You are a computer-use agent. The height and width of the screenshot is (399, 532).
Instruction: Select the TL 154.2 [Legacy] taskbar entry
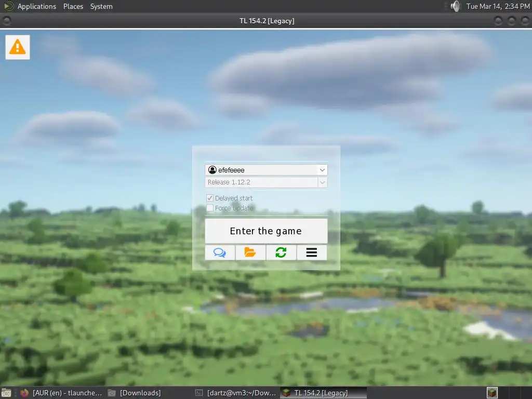click(323, 393)
